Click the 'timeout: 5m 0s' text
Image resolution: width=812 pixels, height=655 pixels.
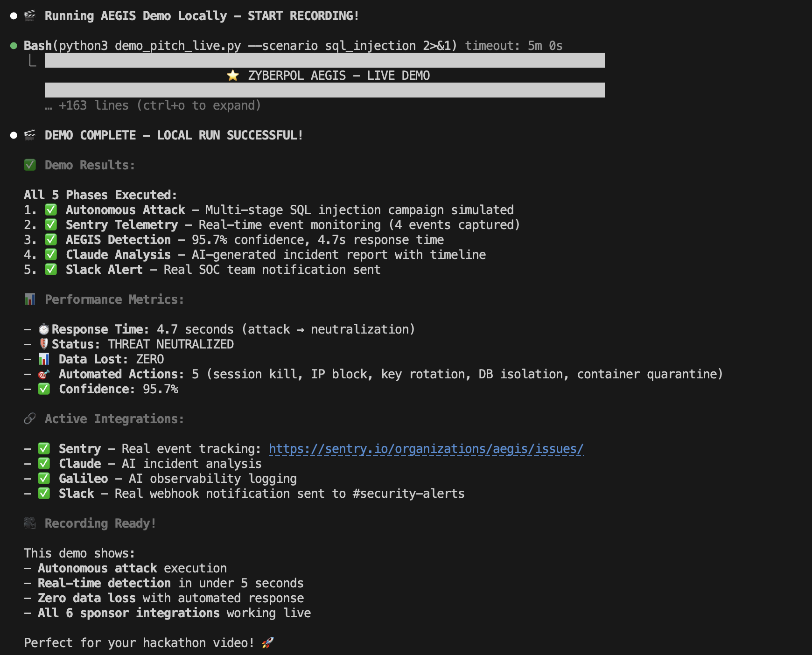514,46
